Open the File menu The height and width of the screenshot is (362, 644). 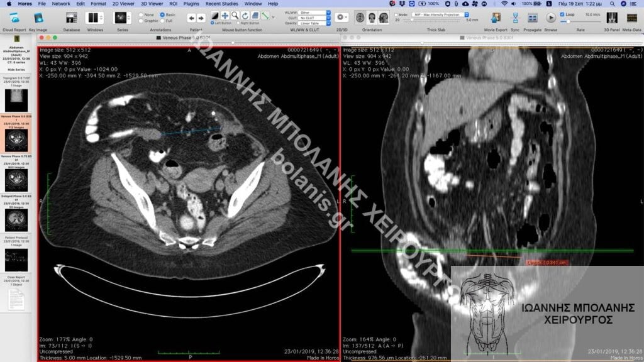click(42, 4)
